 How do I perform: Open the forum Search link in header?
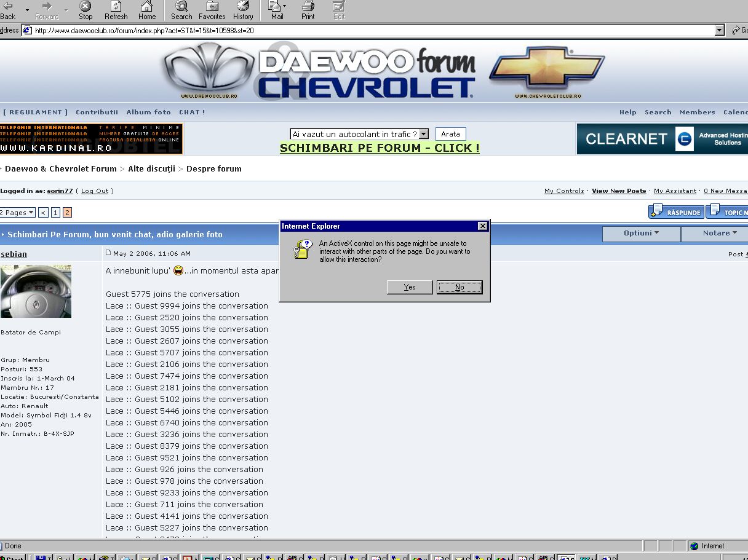point(658,112)
